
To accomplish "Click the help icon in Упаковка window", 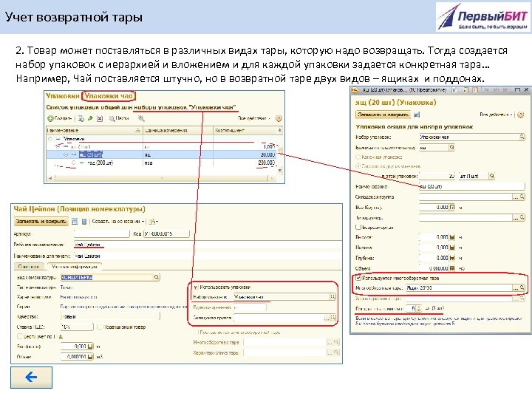I will click(x=521, y=115).
